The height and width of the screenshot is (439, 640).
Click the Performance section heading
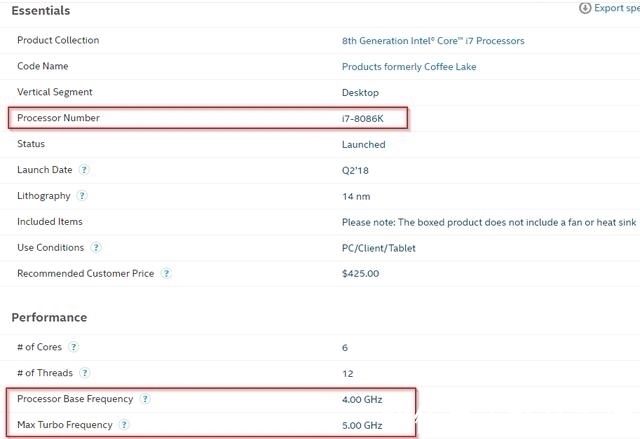[49, 317]
